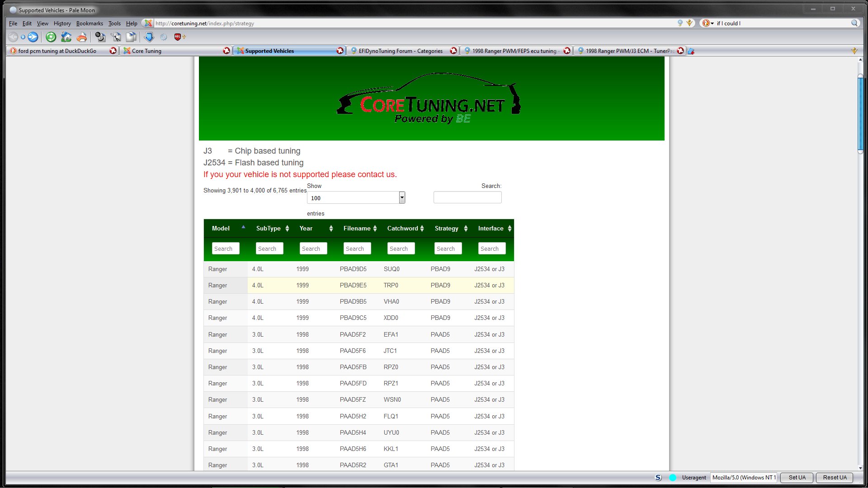
Task: Open the Bookmarks menu
Action: pos(90,23)
